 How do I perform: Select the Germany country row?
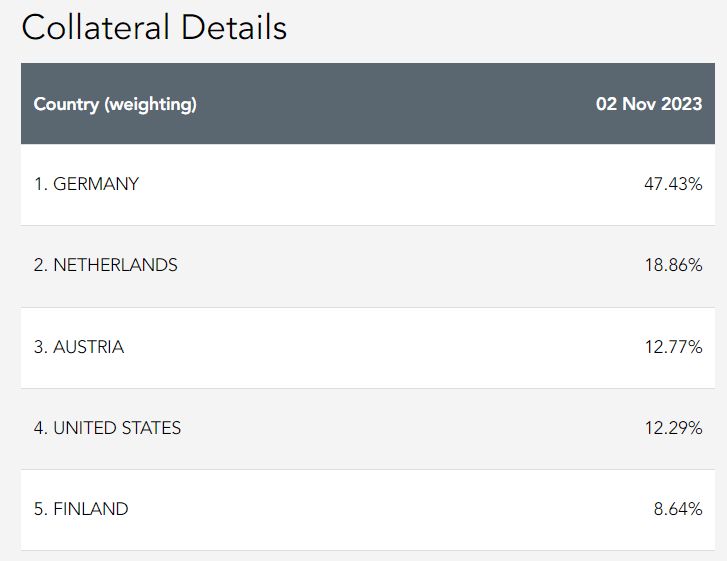[86, 184]
